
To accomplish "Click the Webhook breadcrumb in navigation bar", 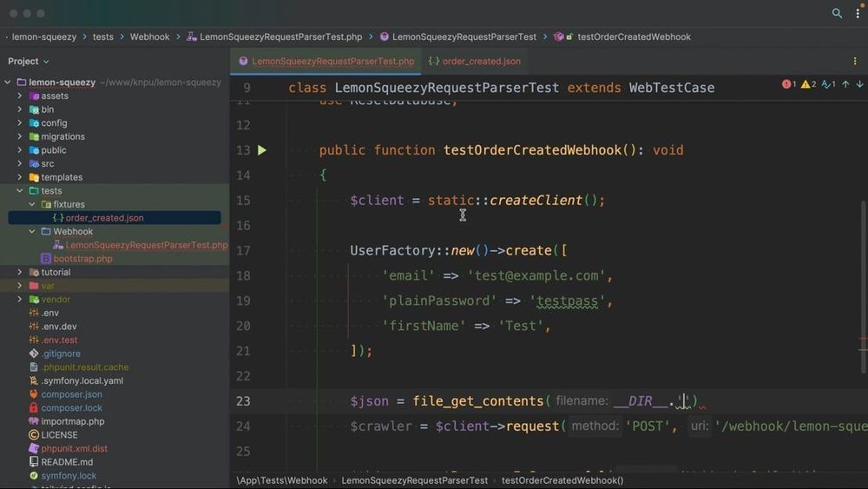I will coord(149,37).
